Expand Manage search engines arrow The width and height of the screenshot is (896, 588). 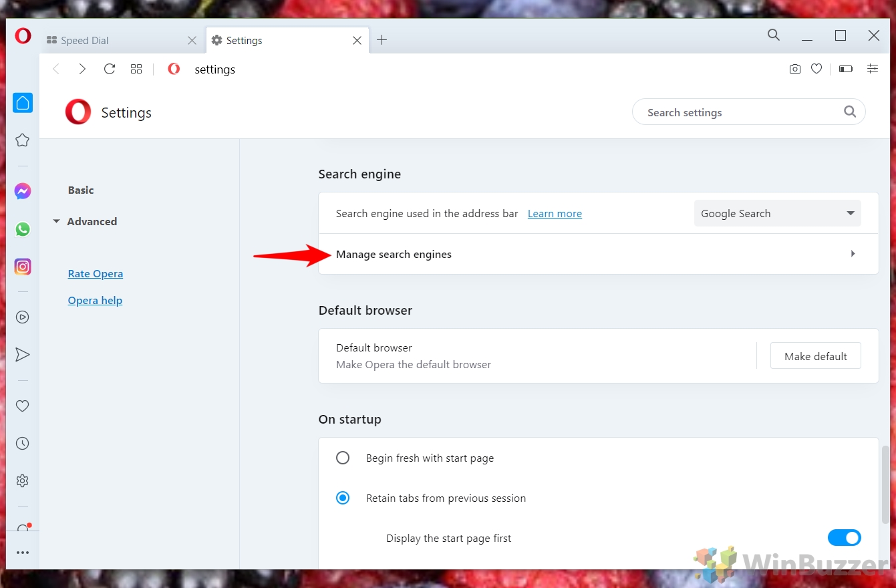pyautogui.click(x=853, y=254)
